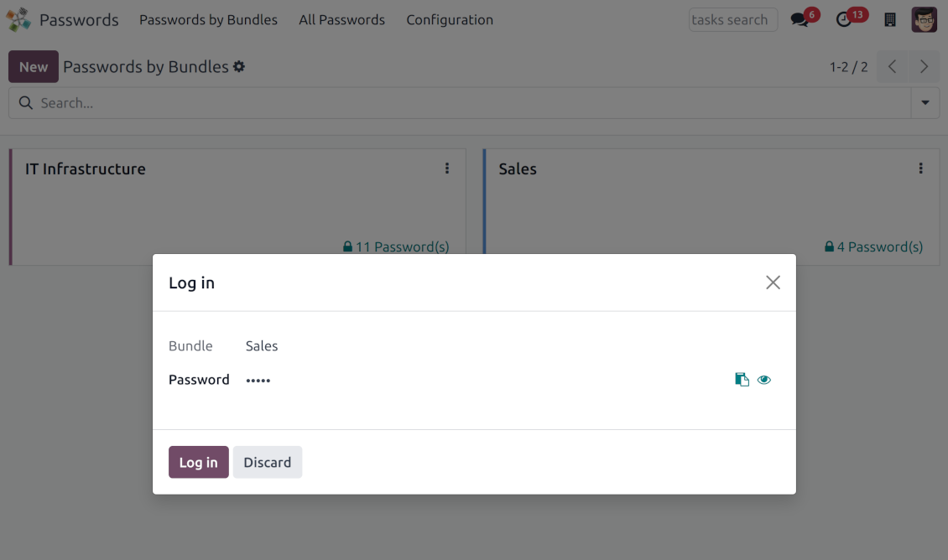Click the New button

point(34,67)
